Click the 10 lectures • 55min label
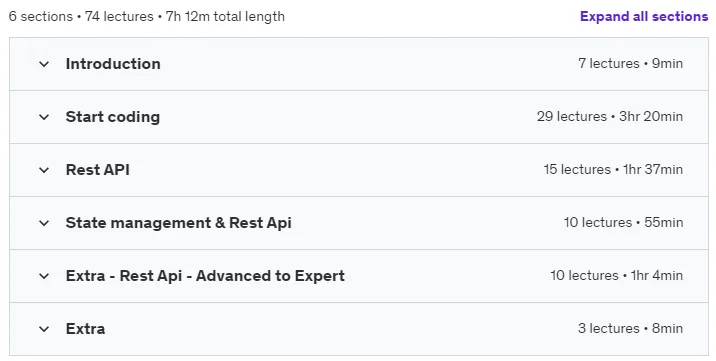 pos(623,222)
